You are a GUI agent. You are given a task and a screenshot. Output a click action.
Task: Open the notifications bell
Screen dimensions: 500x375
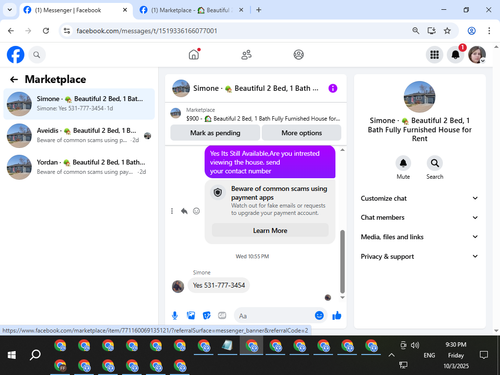tap(455, 55)
